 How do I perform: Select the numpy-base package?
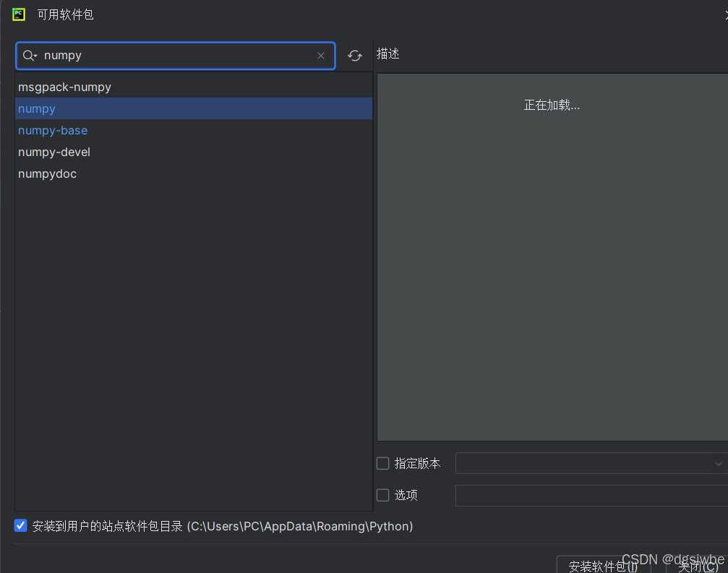pyautogui.click(x=53, y=130)
